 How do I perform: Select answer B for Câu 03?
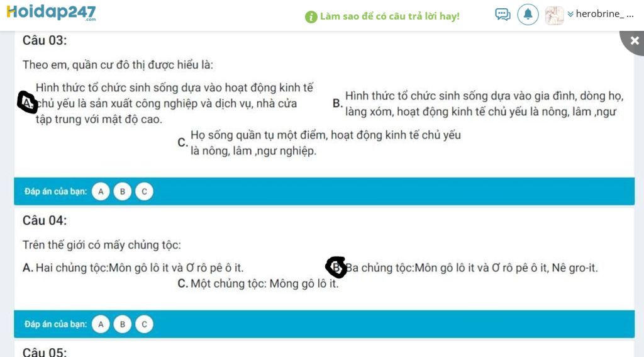pos(123,191)
